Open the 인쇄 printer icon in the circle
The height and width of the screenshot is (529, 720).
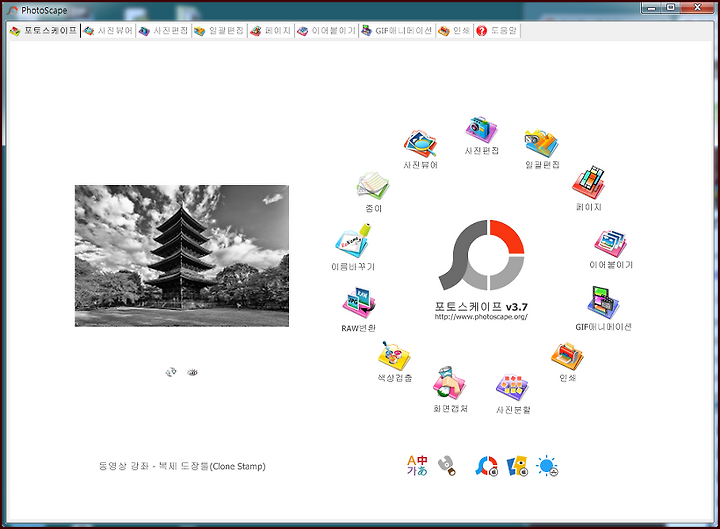pos(568,355)
